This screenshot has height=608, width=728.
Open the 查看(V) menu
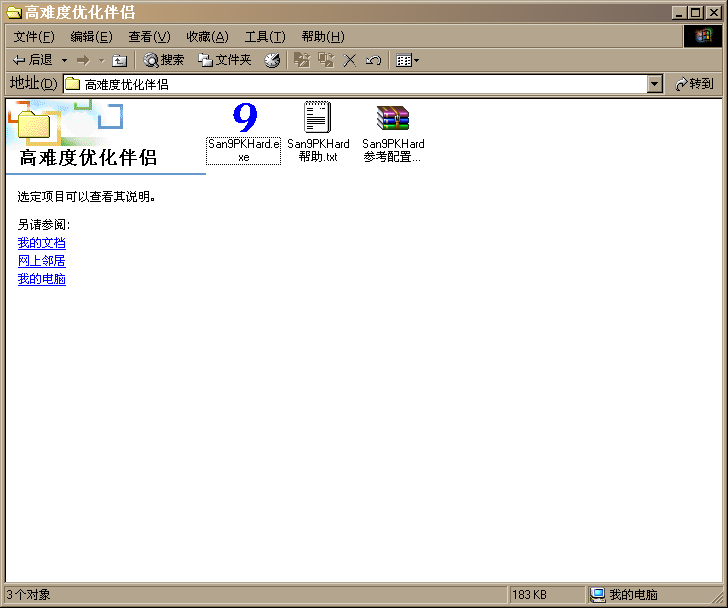pos(150,37)
